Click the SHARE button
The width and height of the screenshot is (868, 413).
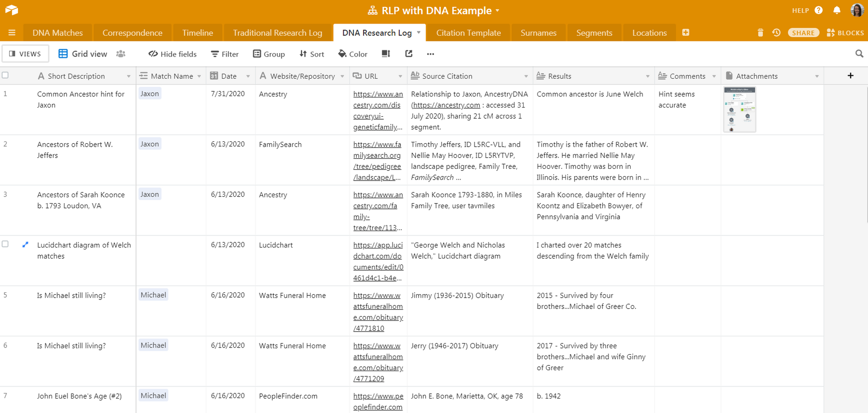803,33
